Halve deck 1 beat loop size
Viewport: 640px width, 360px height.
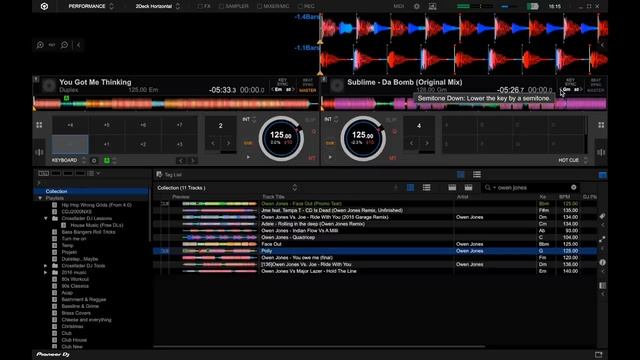click(x=213, y=143)
